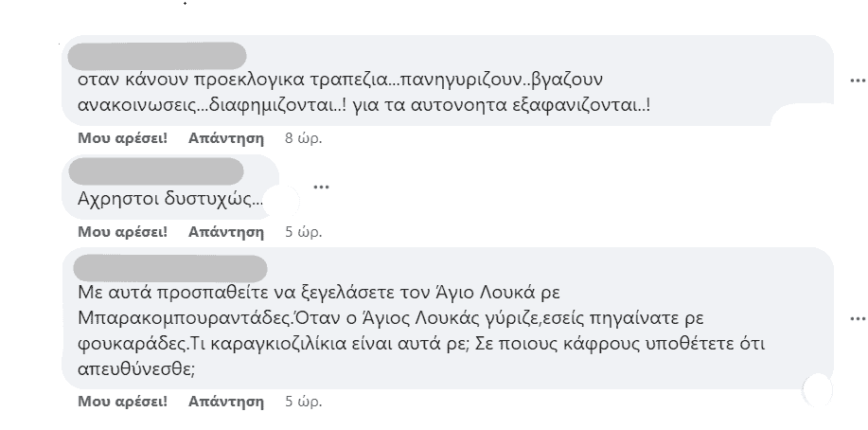Like the 'Αχρηστοι δυστυχώς' comment
Image resolution: width=868 pixels, height=430 pixels.
click(122, 231)
